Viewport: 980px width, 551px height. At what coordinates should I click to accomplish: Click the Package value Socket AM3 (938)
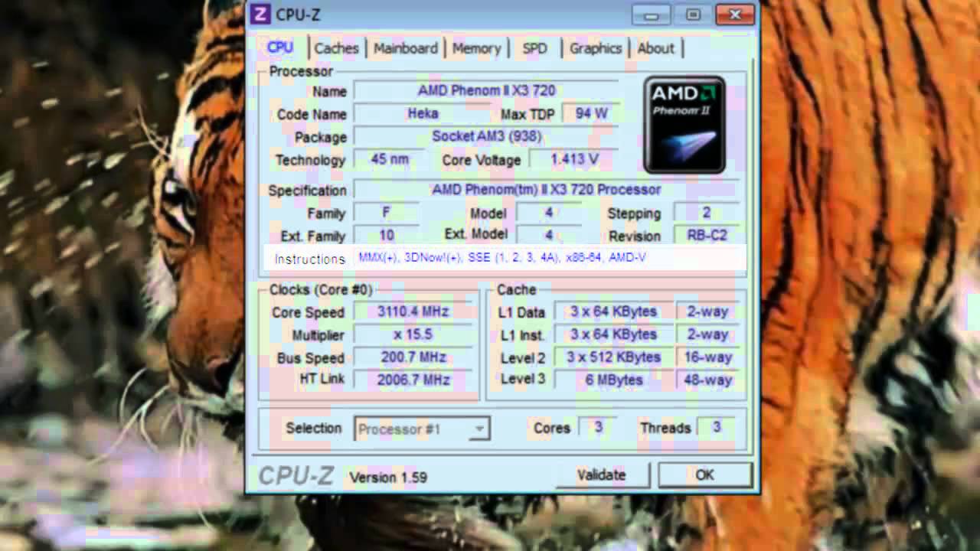coord(486,136)
